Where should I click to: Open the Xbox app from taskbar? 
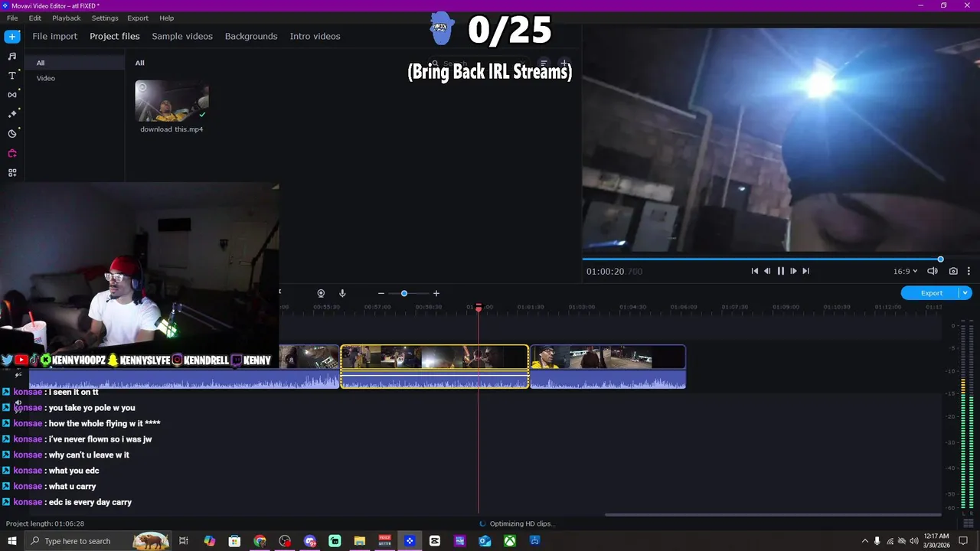tap(509, 541)
